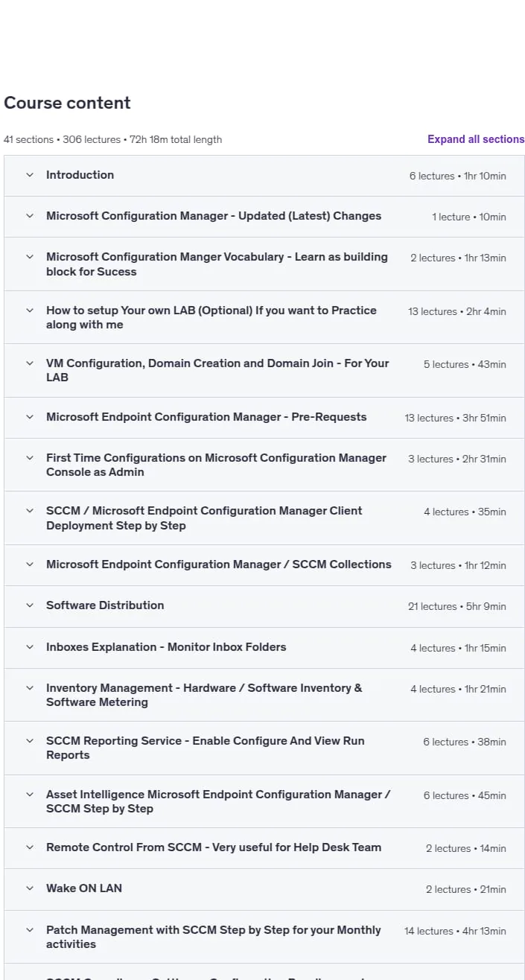Open Microsoft Endpoint Configuration Manager - Pre-Requests title
Screen dimensions: 525x980
pos(206,417)
